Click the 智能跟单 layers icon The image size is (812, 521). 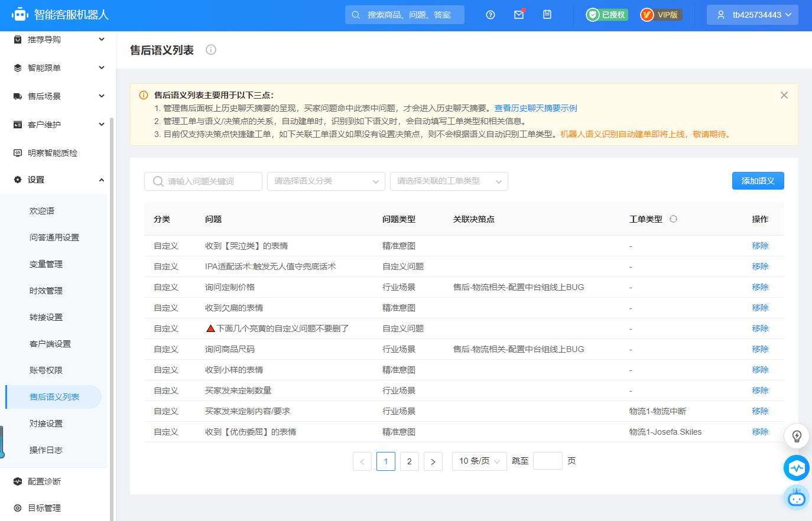18,68
